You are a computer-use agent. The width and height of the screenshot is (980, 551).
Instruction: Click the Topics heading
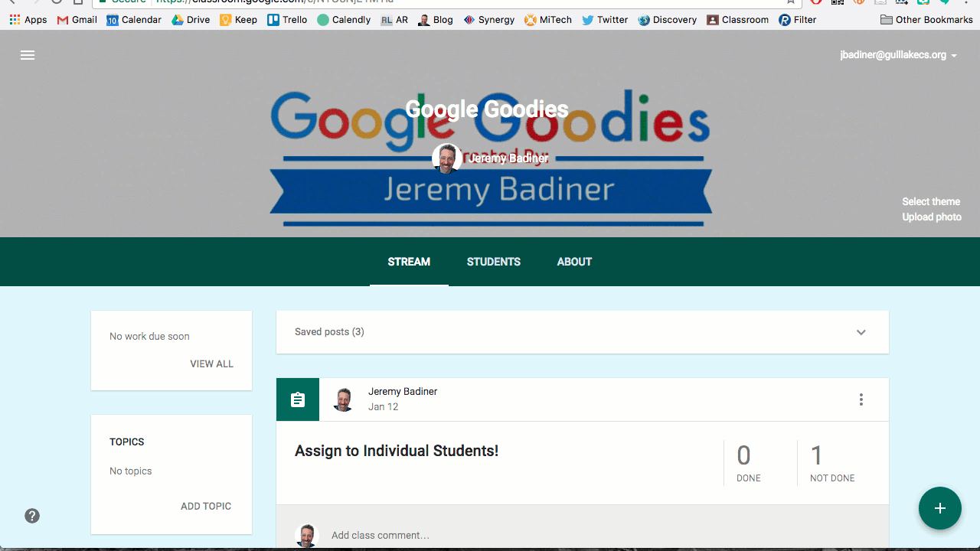127,442
